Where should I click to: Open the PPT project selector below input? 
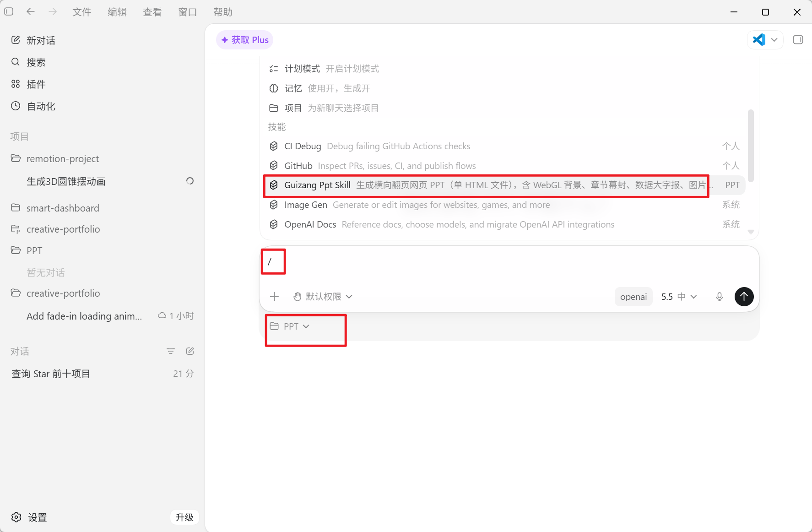[x=290, y=326]
